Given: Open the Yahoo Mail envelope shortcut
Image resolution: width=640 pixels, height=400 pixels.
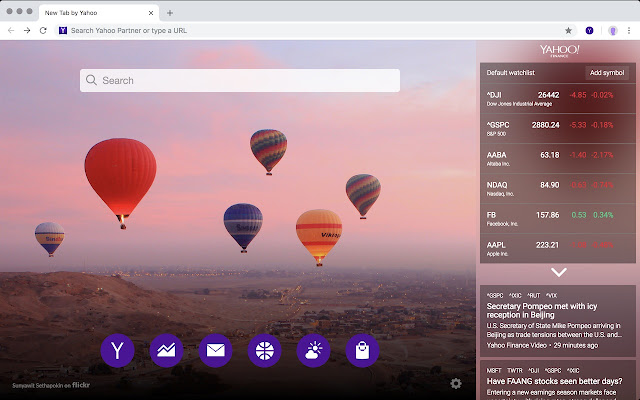Looking at the screenshot, I should (x=216, y=351).
